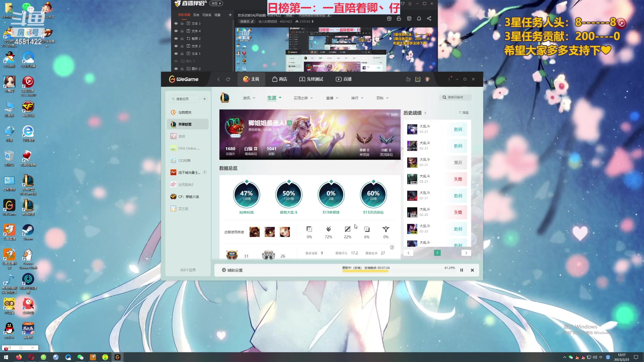This screenshot has width=644, height=362.
Task: Select 生死狙击2 in the sidebar
Action: pyautogui.click(x=187, y=185)
